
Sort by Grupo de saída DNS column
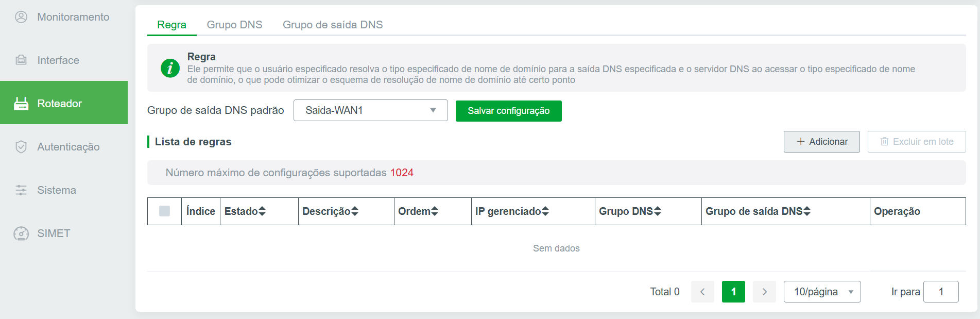pyautogui.click(x=807, y=211)
